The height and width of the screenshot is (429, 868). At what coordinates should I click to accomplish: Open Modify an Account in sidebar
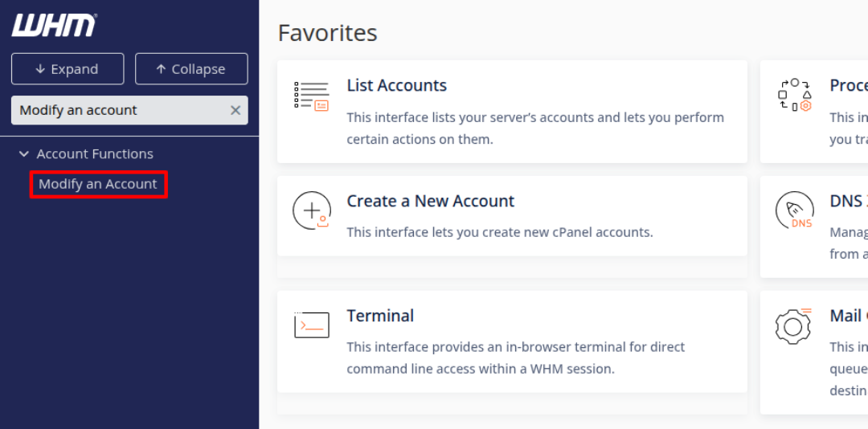98,184
